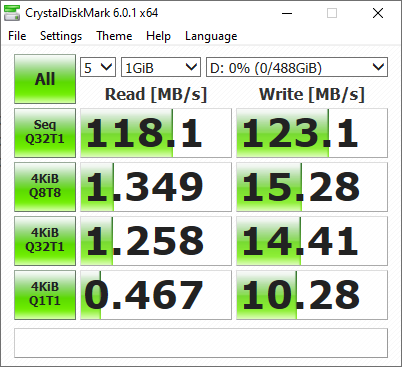Start the 4KiB Q32T1 test
Image resolution: width=402 pixels, height=367 pixels.
45,241
